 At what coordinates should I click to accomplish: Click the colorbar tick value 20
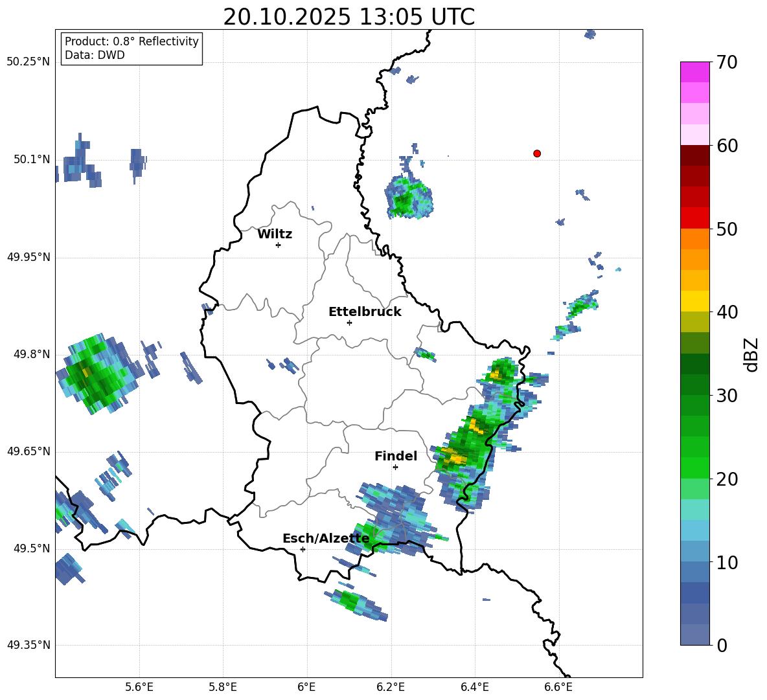(727, 479)
